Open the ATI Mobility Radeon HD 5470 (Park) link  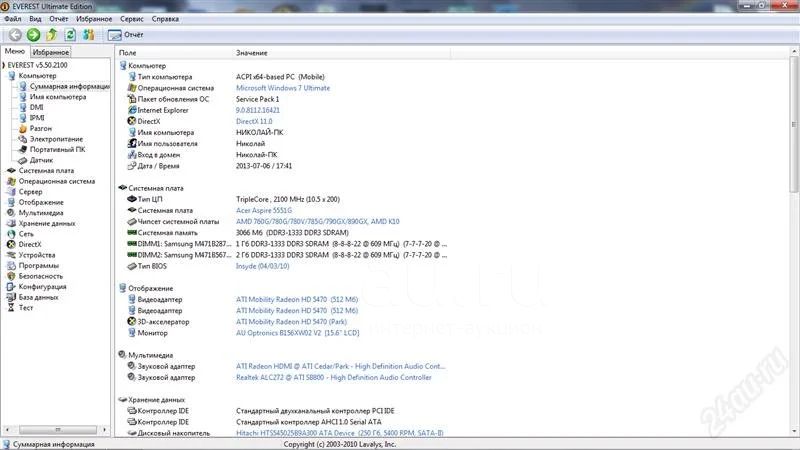click(291, 322)
